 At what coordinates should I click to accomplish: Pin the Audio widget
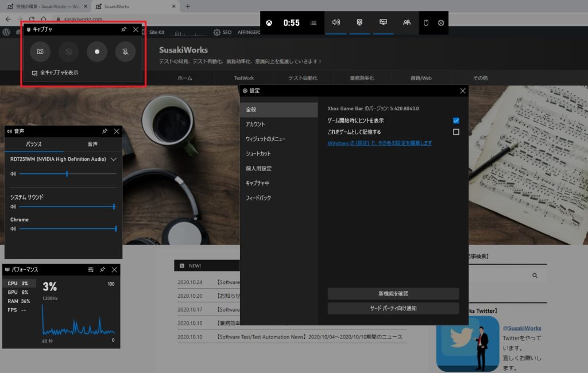105,131
